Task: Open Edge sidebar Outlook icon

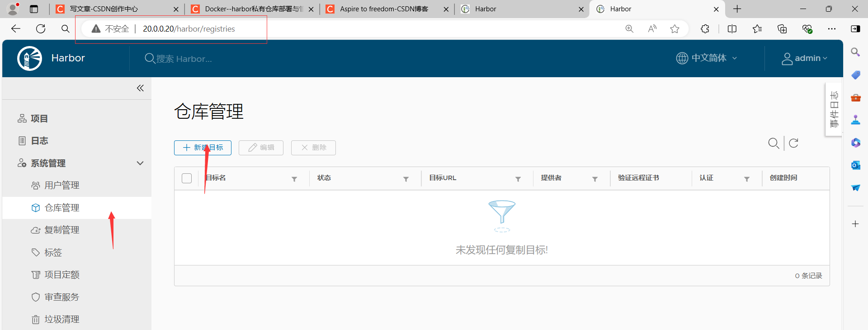Action: [x=855, y=165]
